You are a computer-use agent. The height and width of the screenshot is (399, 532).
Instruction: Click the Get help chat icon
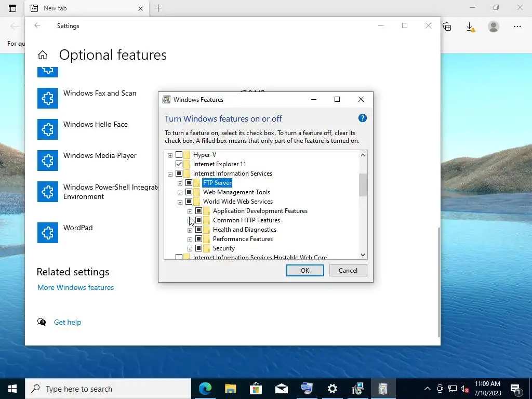coord(42,322)
